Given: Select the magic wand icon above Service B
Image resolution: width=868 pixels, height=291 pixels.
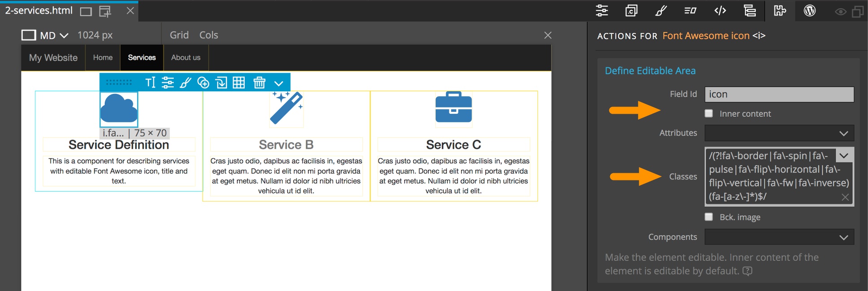Looking at the screenshot, I should (286, 108).
